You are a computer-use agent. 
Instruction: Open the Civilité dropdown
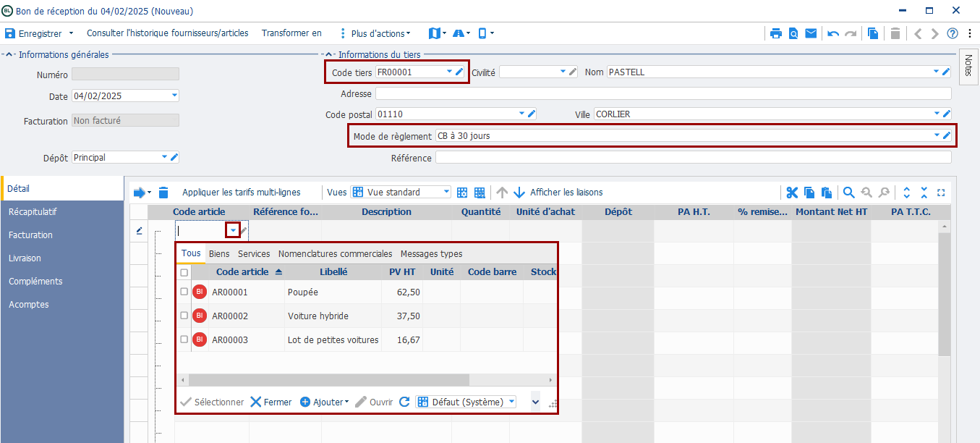coord(563,72)
